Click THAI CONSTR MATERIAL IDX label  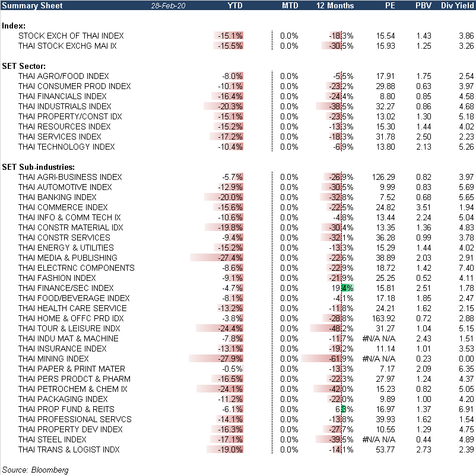71,227
